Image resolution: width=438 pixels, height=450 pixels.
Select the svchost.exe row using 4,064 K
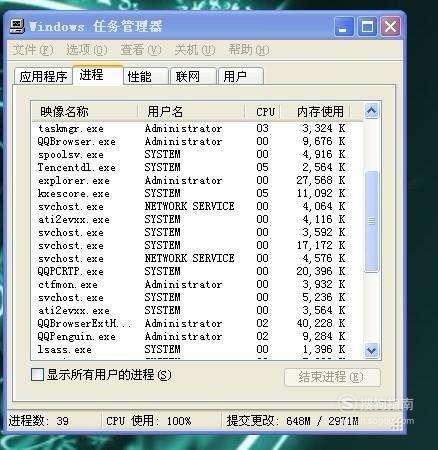point(197,206)
